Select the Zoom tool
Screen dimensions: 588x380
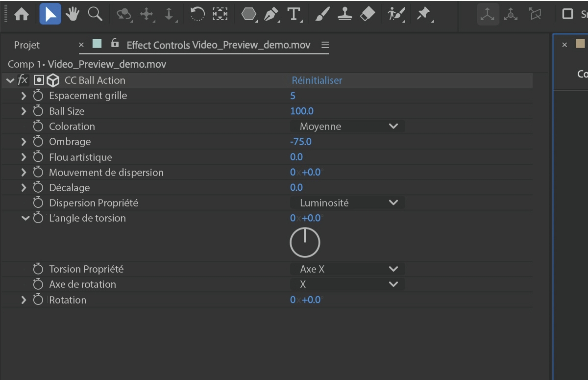[x=95, y=14]
